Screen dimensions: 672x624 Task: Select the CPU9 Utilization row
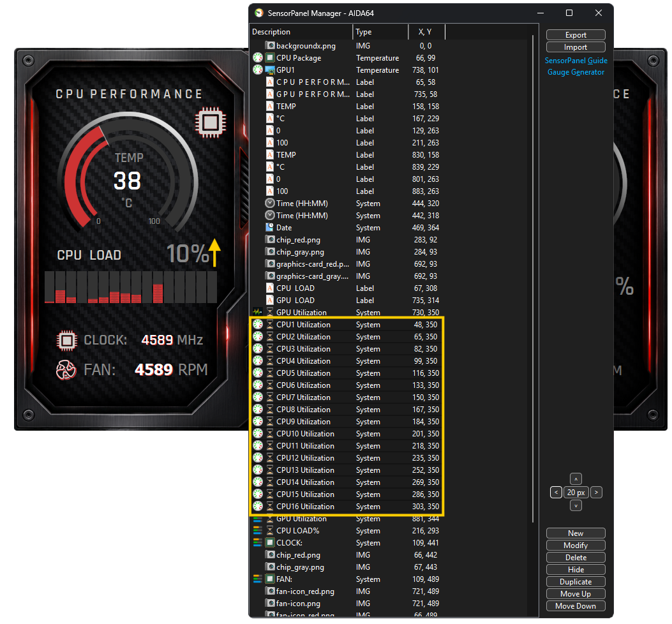347,422
